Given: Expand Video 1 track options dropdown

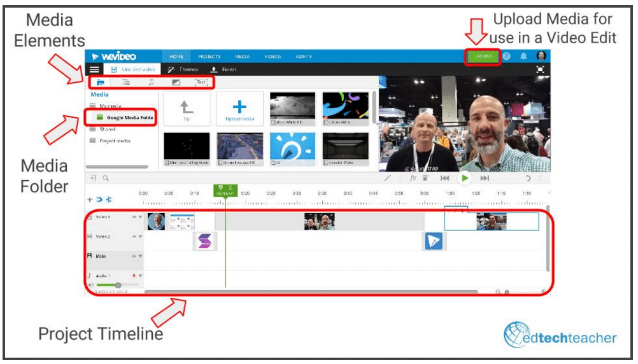Looking at the screenshot, I should pyautogui.click(x=140, y=217).
